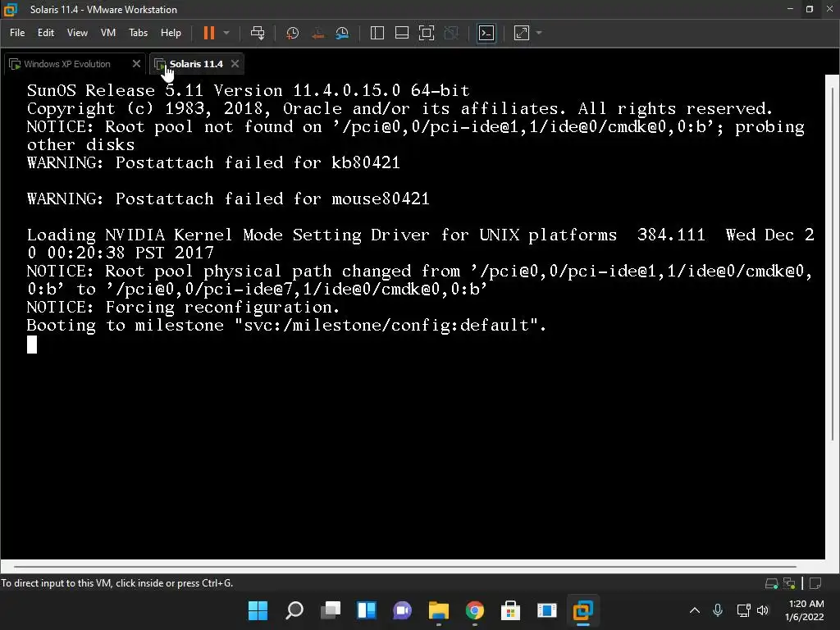Restore down the VMware Workstation window

pos(810,9)
